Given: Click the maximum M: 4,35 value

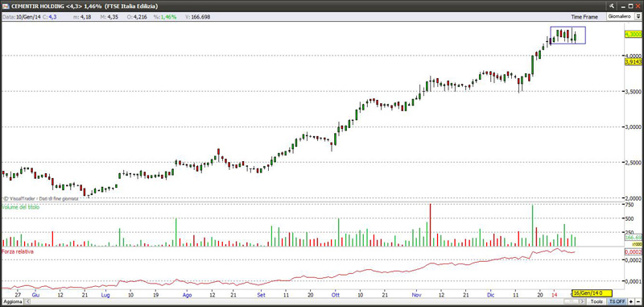Looking at the screenshot, I should pyautogui.click(x=112, y=17).
